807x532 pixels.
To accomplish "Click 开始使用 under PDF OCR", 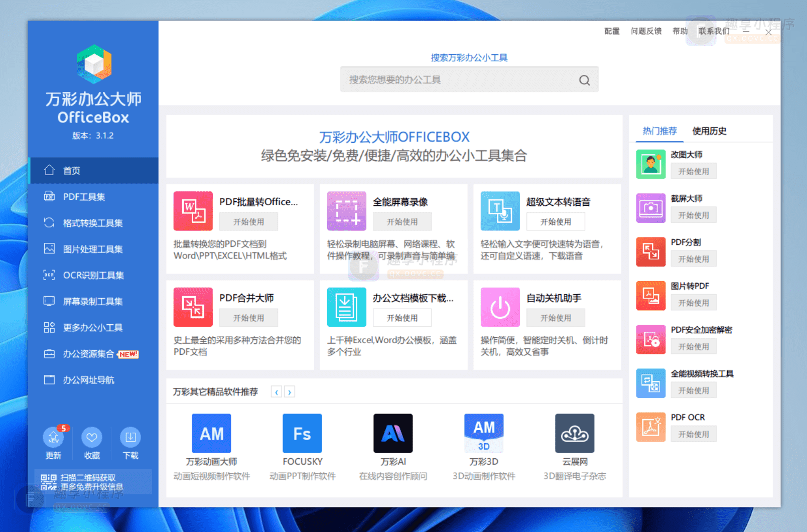I will [694, 434].
